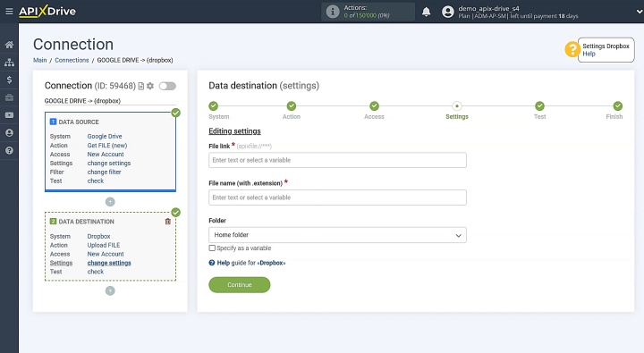Toggle the connection on/off switch

(x=167, y=86)
